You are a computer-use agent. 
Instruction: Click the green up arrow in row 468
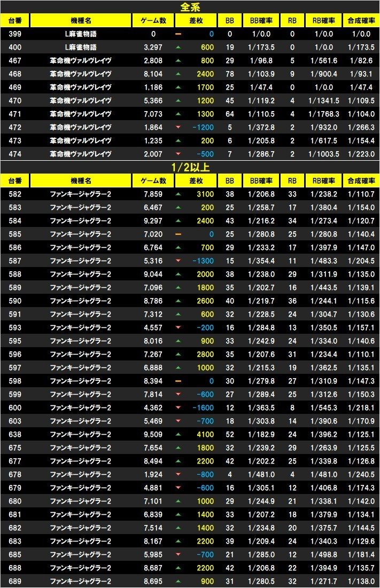click(178, 74)
